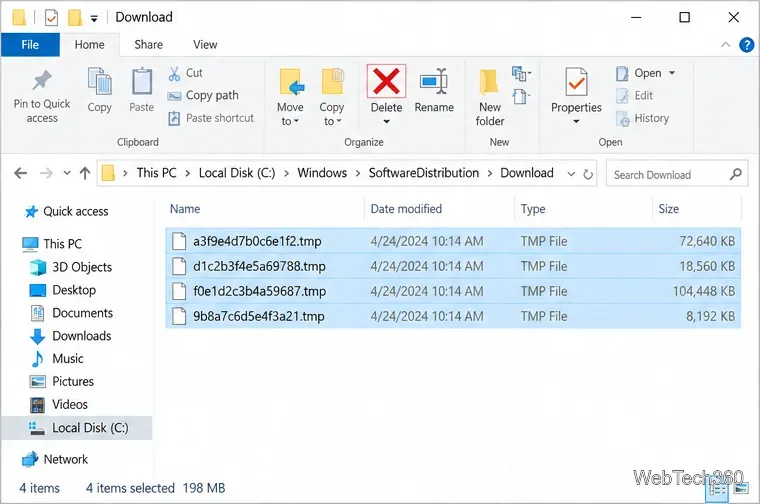Switch to the Home ribbon tab

(x=89, y=45)
